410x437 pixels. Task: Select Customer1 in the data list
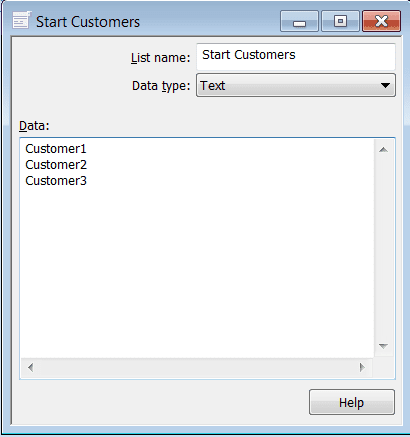(x=56, y=149)
